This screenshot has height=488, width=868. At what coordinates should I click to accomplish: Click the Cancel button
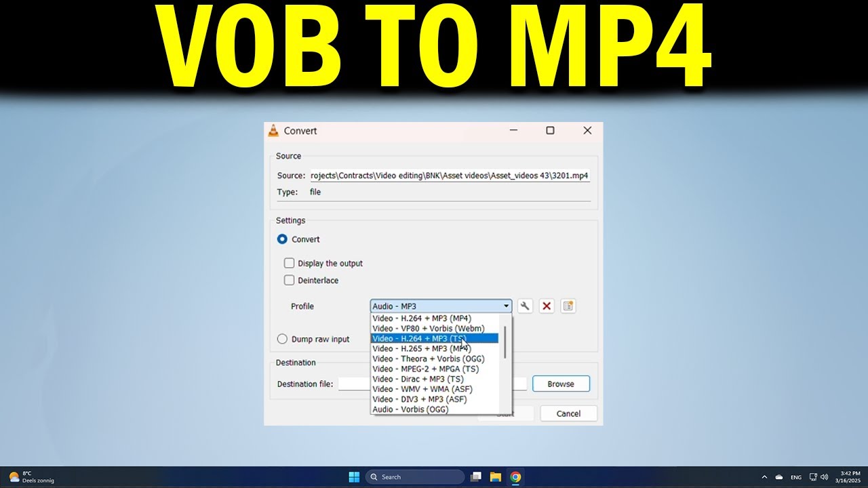coord(568,413)
